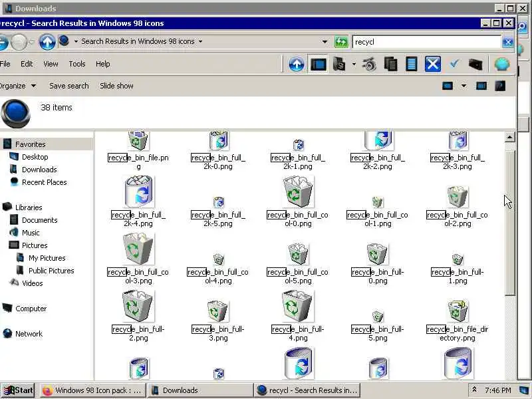Select Favorites in the navigation pane
Image resolution: width=532 pixels, height=399 pixels.
pos(30,144)
